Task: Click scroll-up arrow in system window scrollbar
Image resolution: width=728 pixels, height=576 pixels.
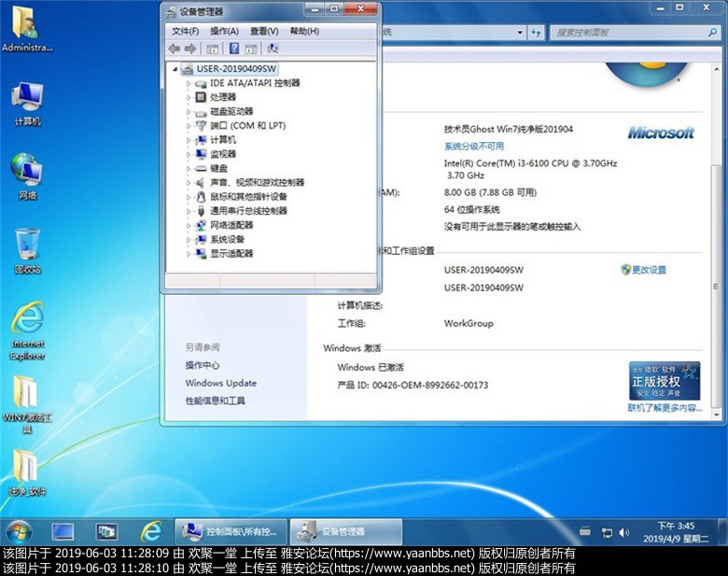Action: (x=717, y=69)
